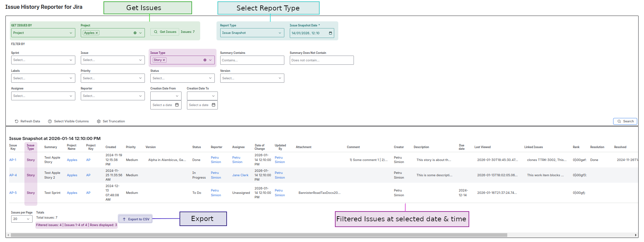Click the Last Viewed column header
Image resolution: width=644 pixels, height=242 pixels.
click(x=482, y=147)
